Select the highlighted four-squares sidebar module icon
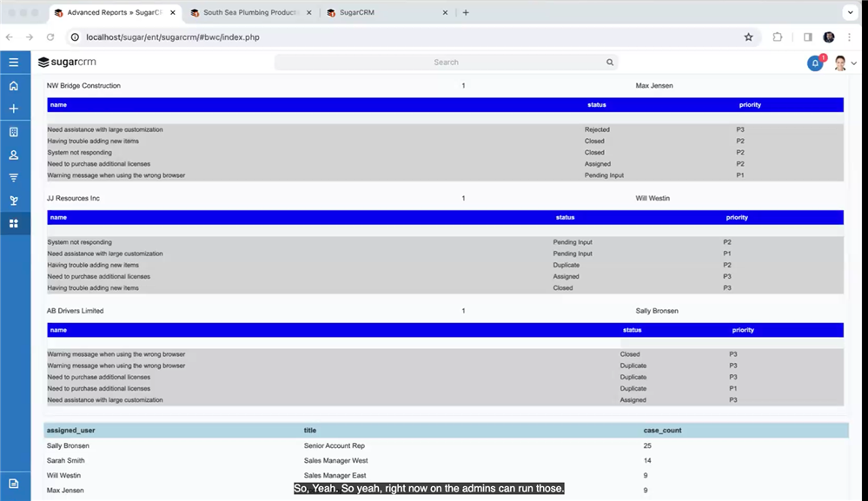The width and height of the screenshot is (868, 501). click(x=13, y=223)
